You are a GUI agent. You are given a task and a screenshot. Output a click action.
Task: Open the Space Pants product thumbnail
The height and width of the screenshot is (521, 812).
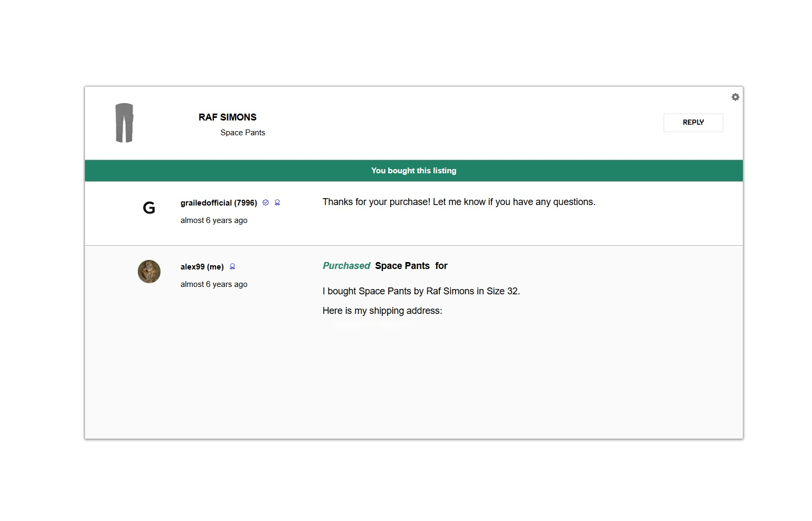click(x=124, y=123)
